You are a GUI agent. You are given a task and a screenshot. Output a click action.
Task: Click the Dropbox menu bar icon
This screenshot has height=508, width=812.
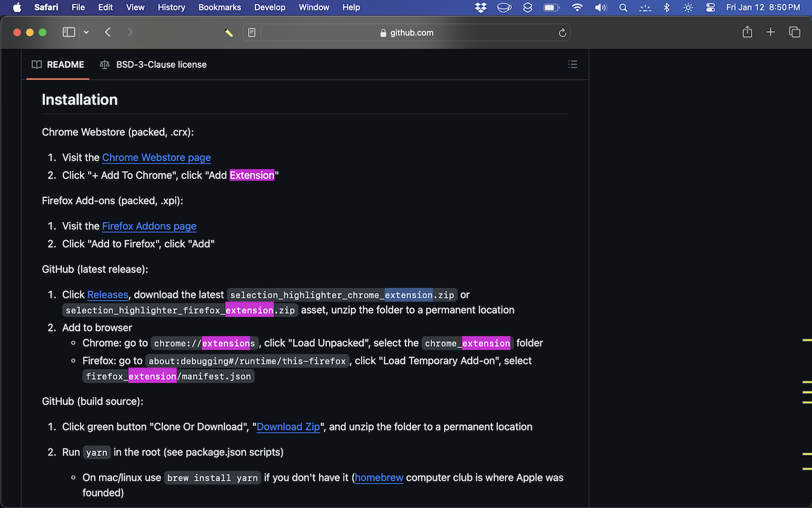480,8
